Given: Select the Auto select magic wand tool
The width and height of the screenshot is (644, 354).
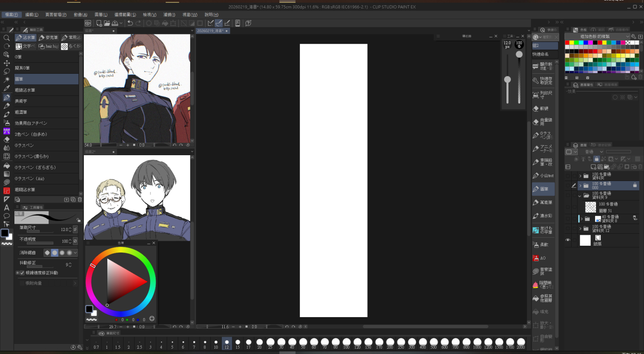Looking at the screenshot, I should tap(7, 80).
